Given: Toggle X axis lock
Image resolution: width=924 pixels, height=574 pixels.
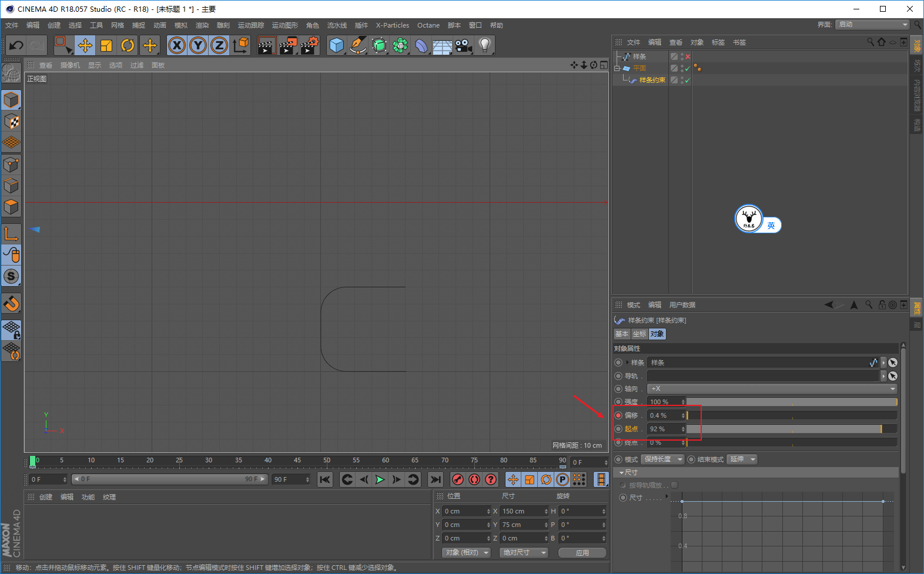Looking at the screenshot, I should click(177, 45).
